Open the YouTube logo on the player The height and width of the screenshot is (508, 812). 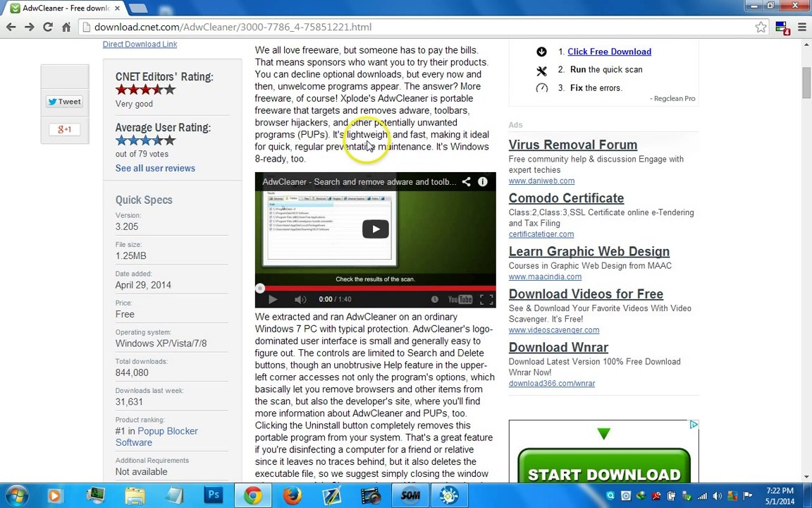pos(460,299)
